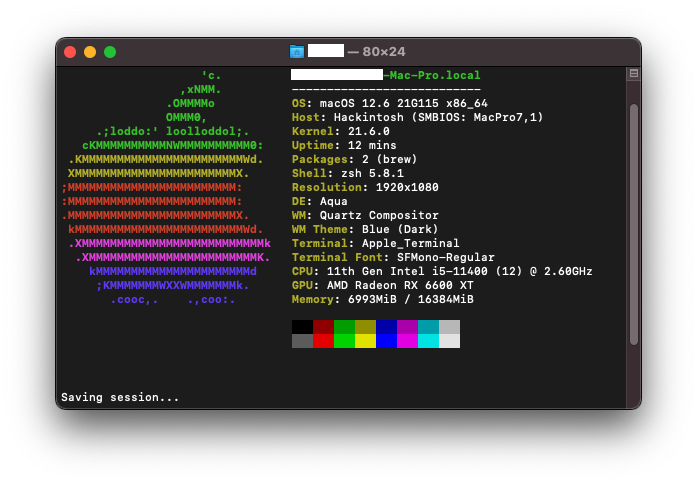Click the 'Saving session...' line

click(120, 397)
